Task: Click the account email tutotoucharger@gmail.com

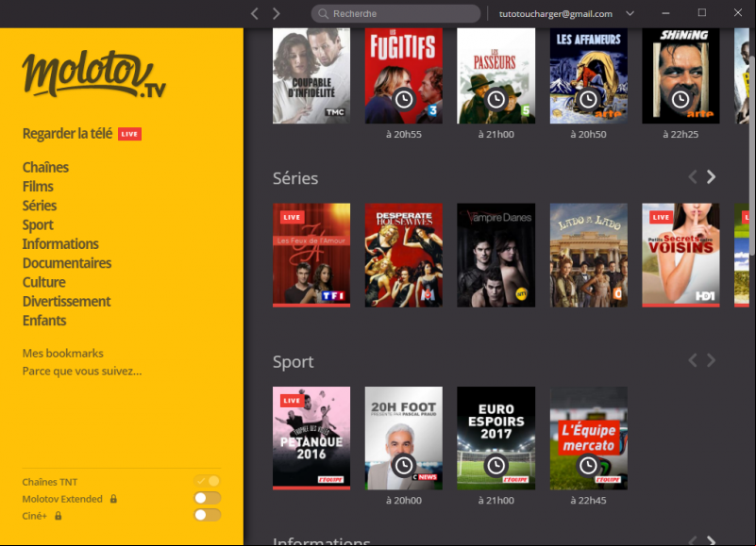Action: [555, 14]
